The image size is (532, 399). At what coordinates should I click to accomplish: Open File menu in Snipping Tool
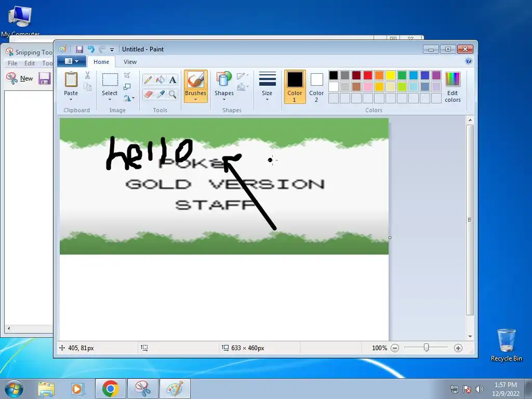[12, 63]
